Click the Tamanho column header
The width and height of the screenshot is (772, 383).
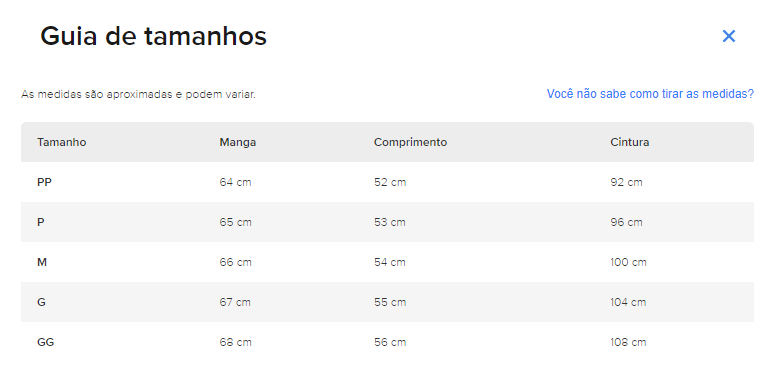[x=62, y=142]
